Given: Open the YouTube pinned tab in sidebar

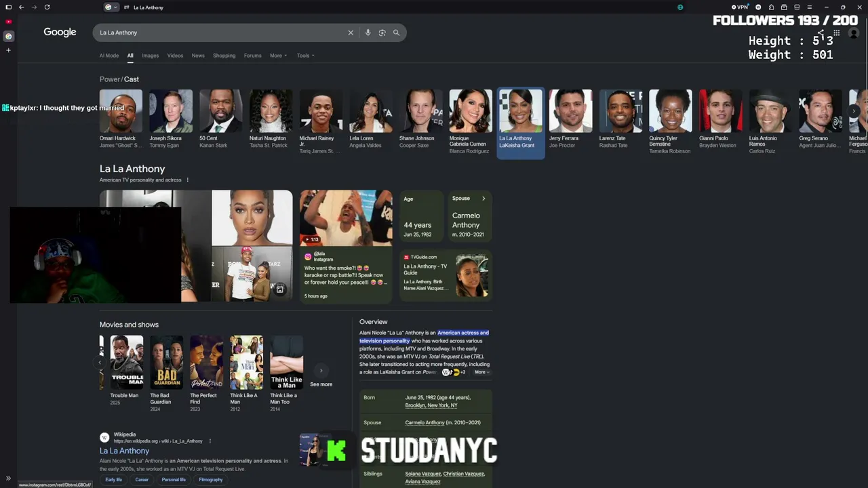Looking at the screenshot, I should [x=8, y=22].
